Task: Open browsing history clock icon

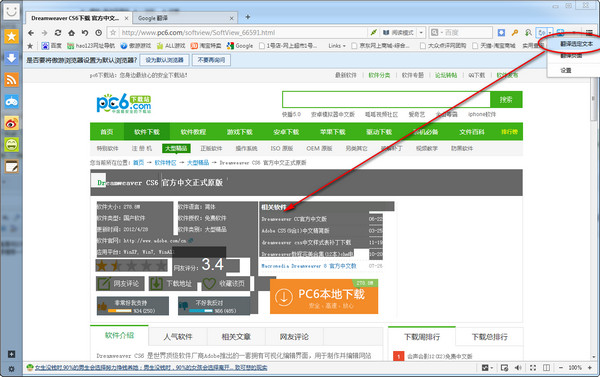Action: (x=98, y=33)
